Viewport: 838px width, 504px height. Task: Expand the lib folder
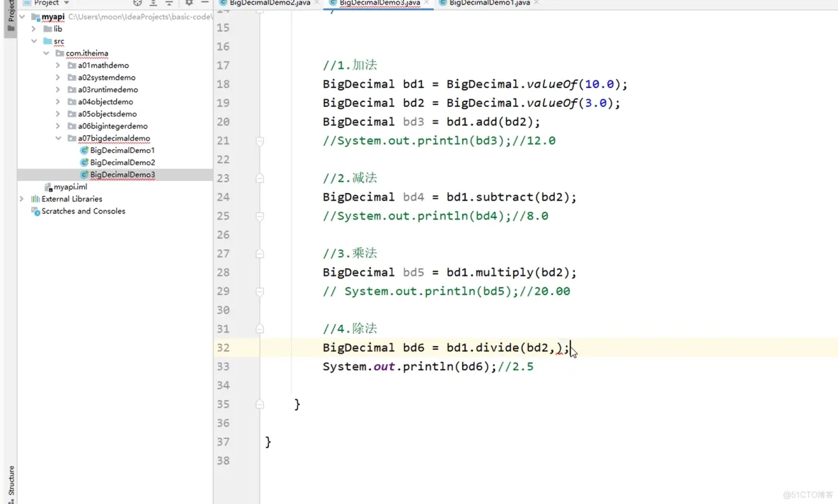pos(34,29)
